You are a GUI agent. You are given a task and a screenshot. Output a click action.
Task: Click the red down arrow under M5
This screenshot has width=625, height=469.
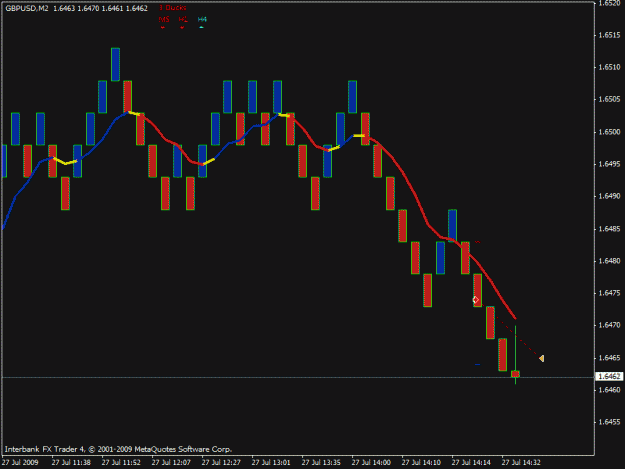(x=163, y=27)
